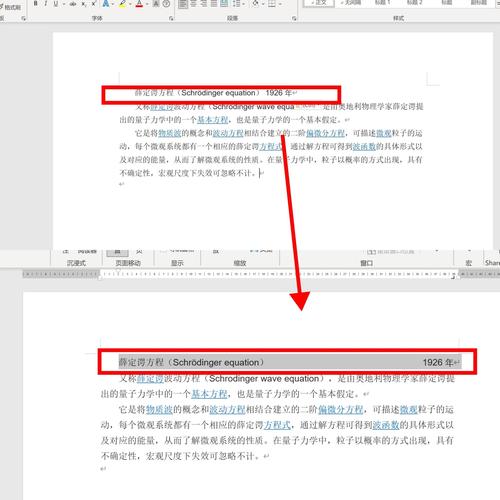The width and height of the screenshot is (500, 500).
Task: Apply italic formatting to the text
Action: tap(45, 4)
